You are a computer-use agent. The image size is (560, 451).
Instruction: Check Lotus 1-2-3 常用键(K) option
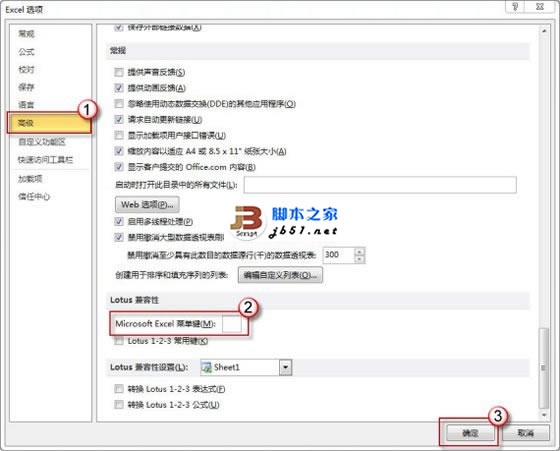(x=119, y=341)
